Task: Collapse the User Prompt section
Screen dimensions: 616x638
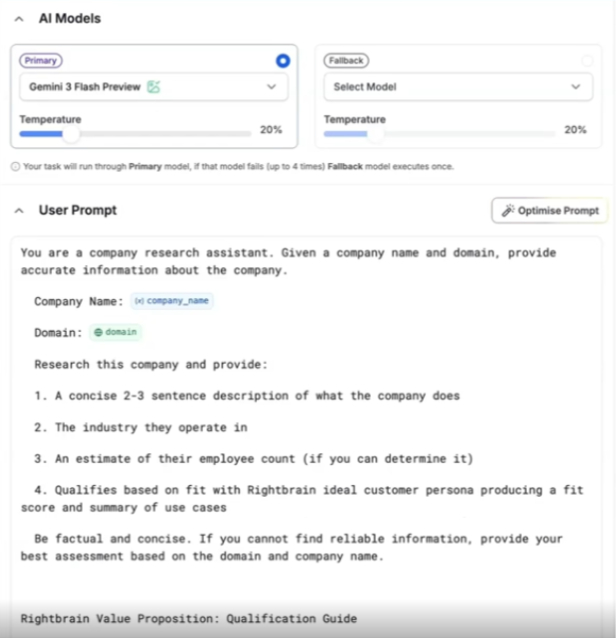Action: (18, 210)
